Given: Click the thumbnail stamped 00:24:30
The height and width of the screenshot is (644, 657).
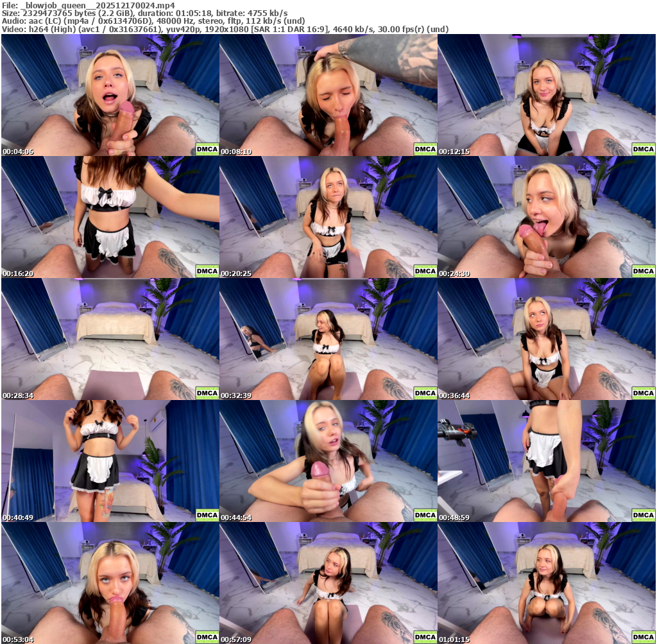Looking at the screenshot, I should pos(547,217).
